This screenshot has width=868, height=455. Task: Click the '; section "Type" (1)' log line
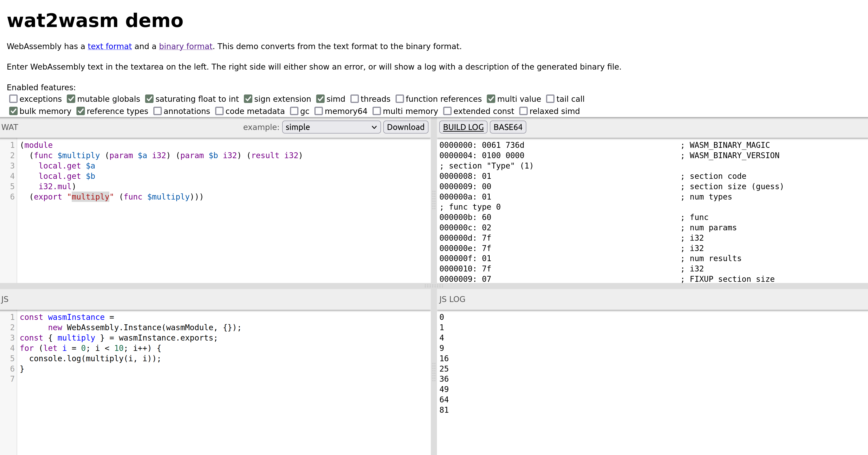(486, 166)
